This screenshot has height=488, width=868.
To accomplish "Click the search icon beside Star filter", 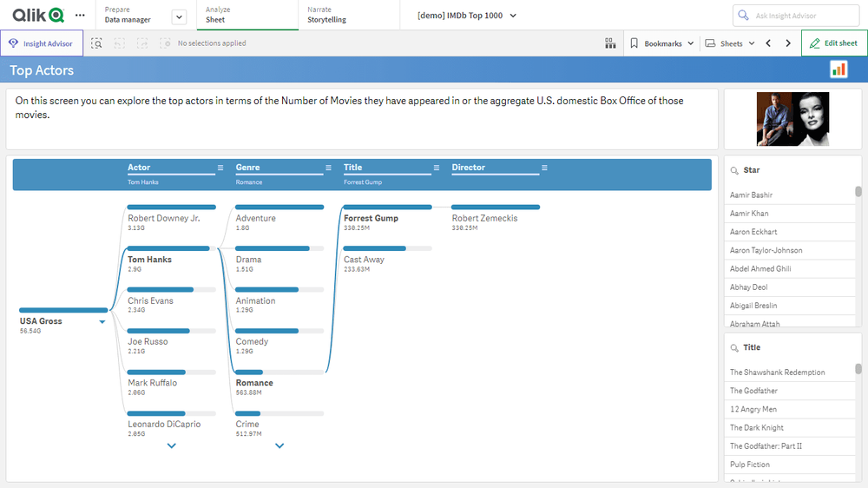I will click(734, 171).
